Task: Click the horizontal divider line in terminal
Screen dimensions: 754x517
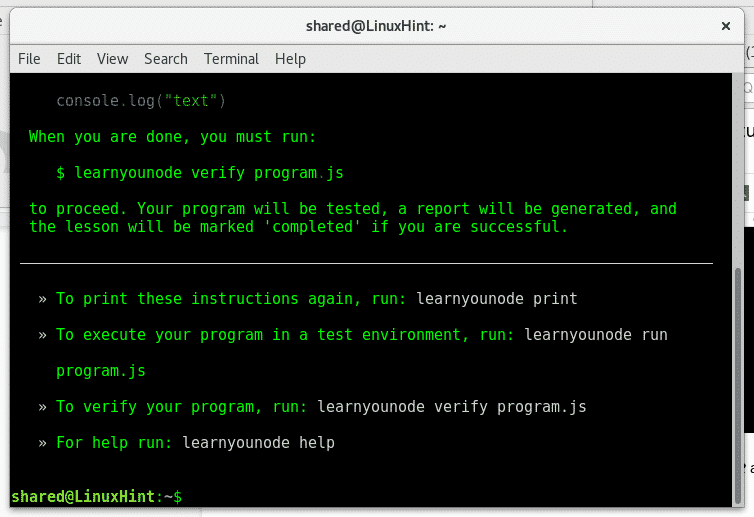Action: [366, 263]
